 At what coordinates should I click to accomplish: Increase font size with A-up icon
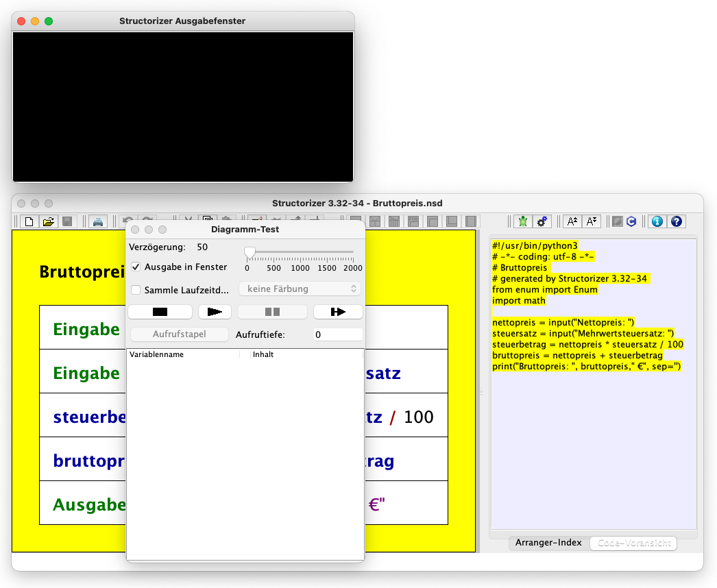[572, 222]
